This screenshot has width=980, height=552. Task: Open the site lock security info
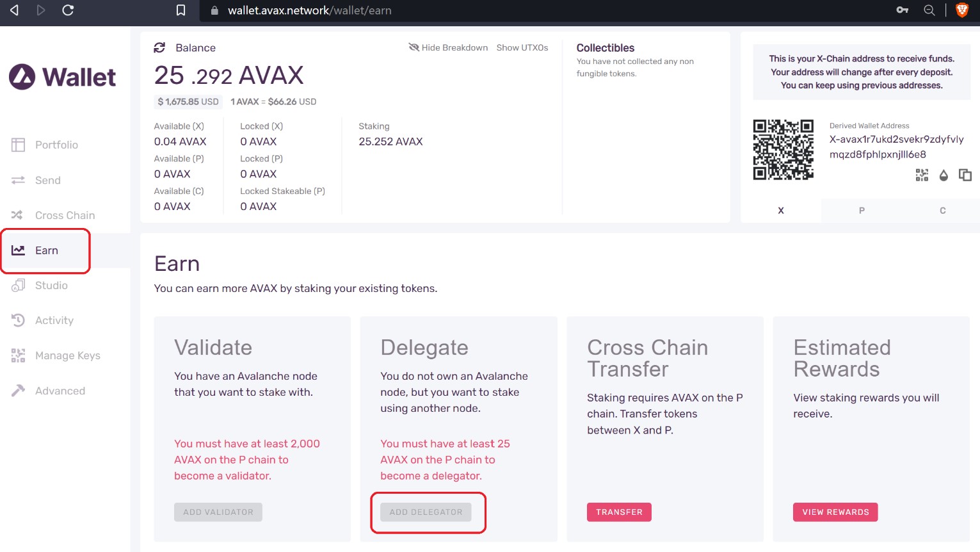(214, 10)
